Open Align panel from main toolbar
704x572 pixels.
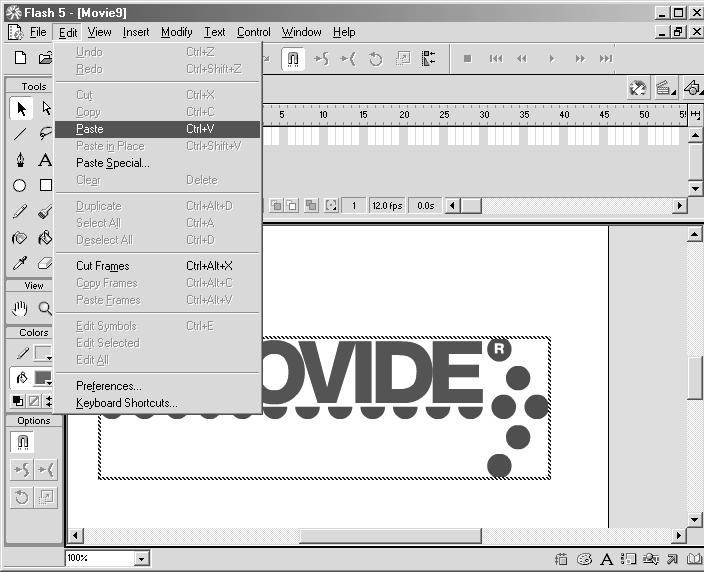tap(429, 59)
